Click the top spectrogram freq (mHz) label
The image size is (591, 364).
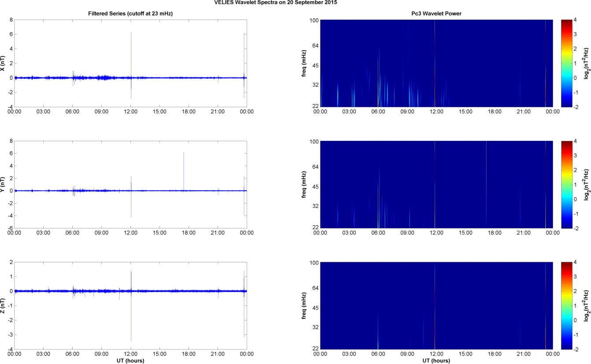(305, 63)
